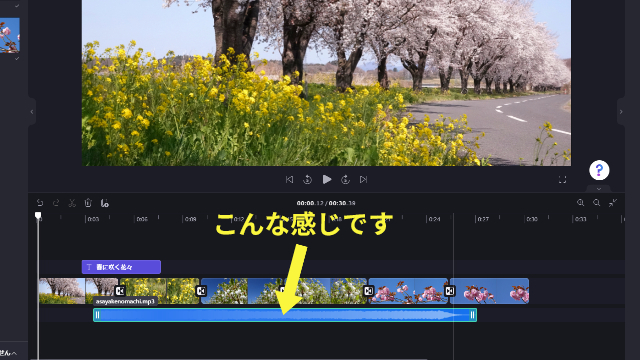Screen dimensions: 640x360
Task: Expand the right properties panel
Action: 621,111
